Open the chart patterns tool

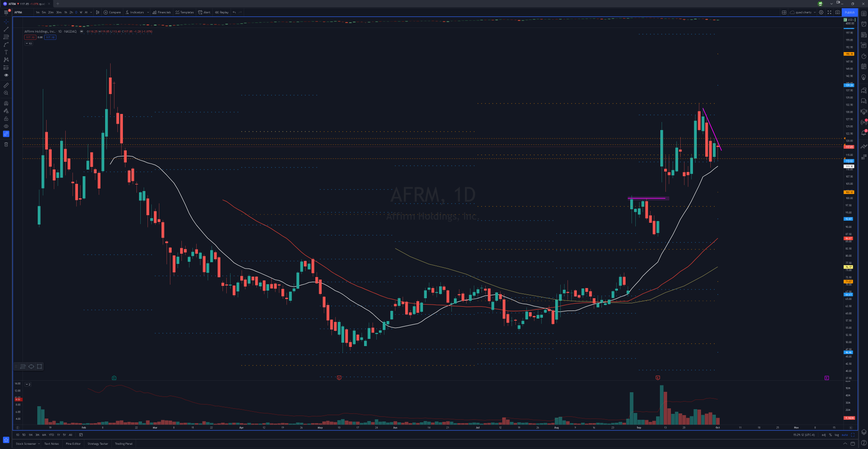click(6, 60)
